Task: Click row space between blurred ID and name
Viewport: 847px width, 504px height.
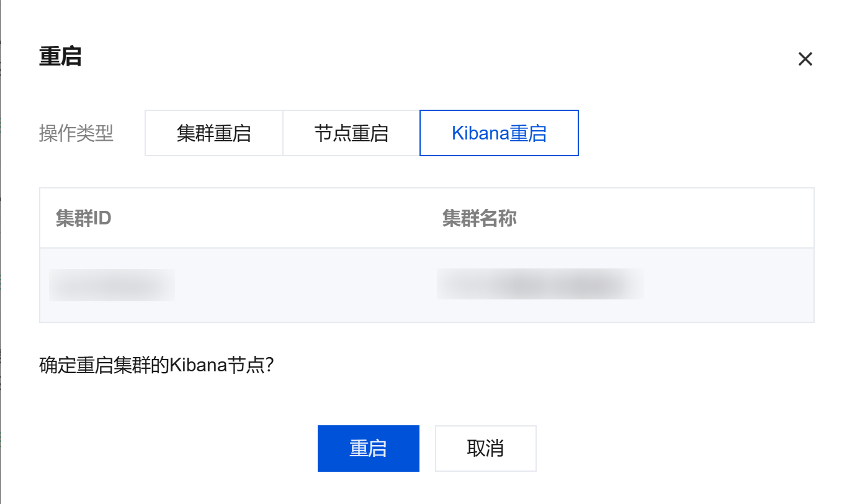Action: 304,285
